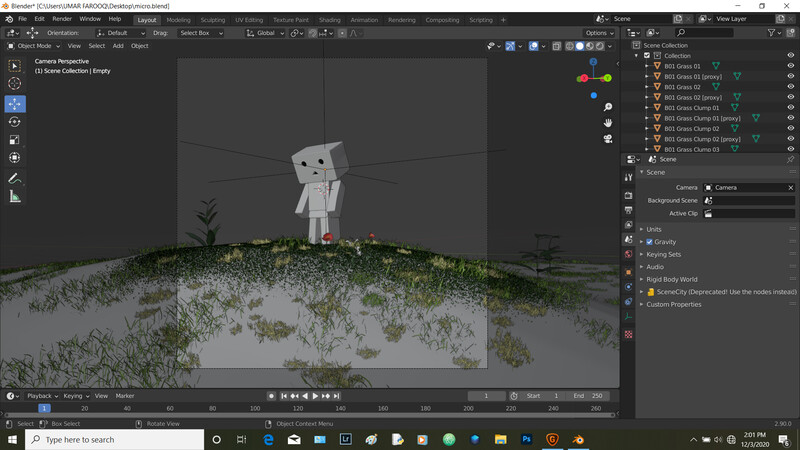800x450 pixels.
Task: Switch to the Sculpting workspace tab
Action: click(x=213, y=19)
